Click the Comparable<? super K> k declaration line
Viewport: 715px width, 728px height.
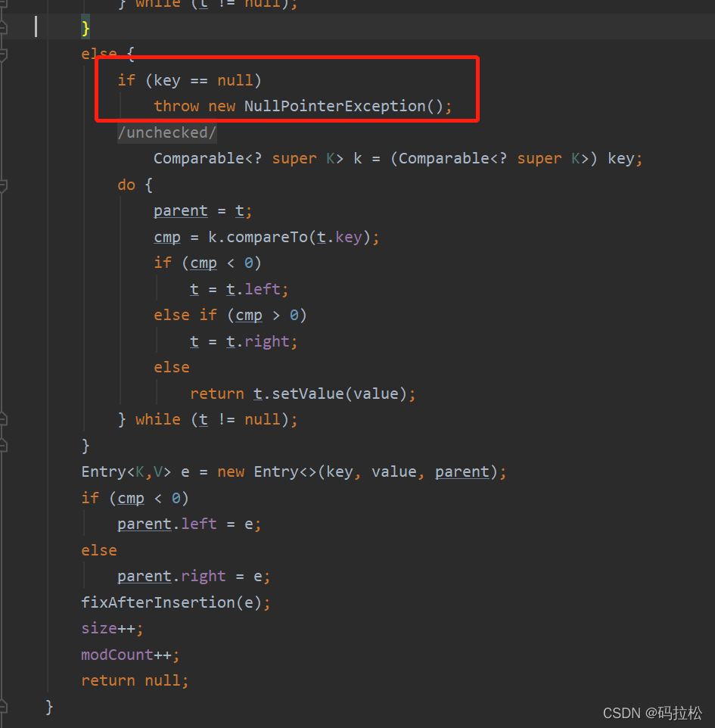[x=398, y=159]
